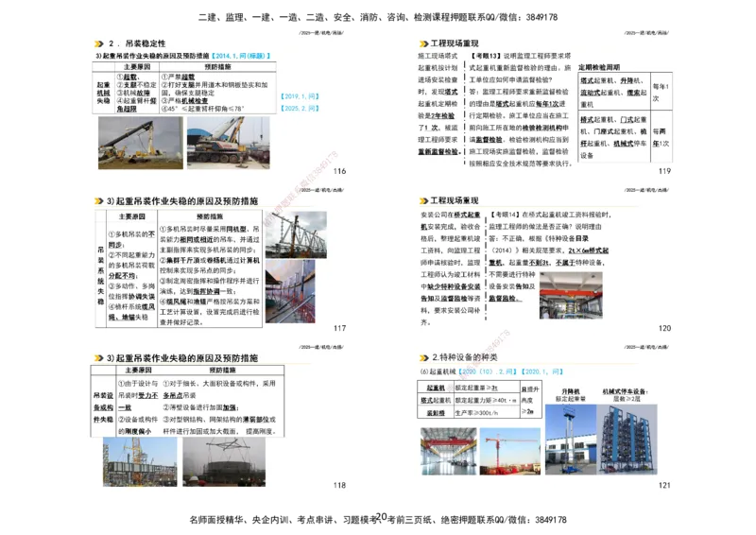This screenshot has width=756, height=535.
Task: Select the slide title '2. 吊装稳定性'
Action: click(137, 43)
